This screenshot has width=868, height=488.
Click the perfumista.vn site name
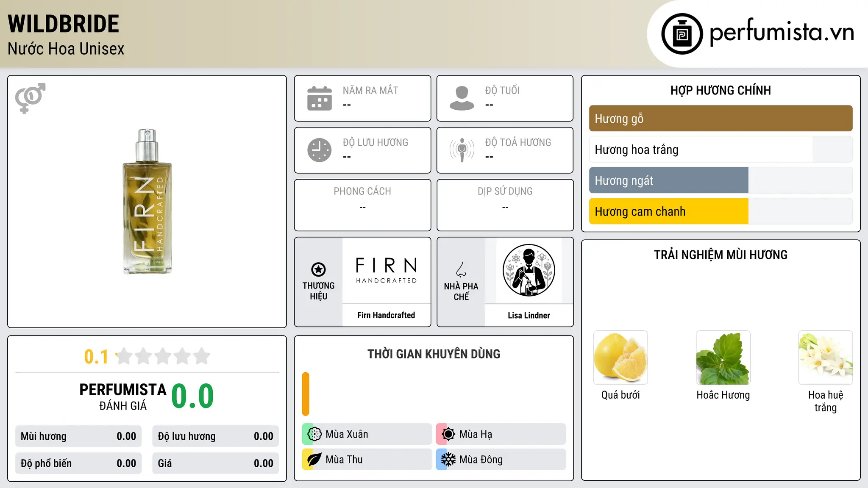point(782,32)
